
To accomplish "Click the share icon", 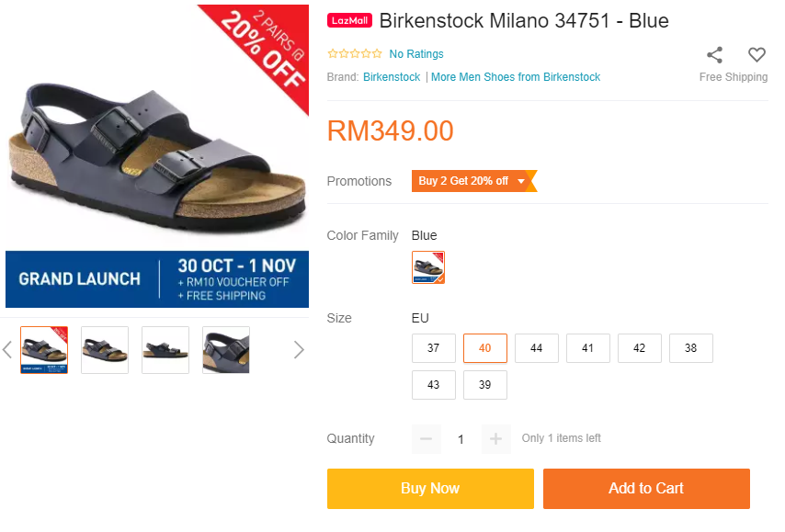I will (x=714, y=55).
